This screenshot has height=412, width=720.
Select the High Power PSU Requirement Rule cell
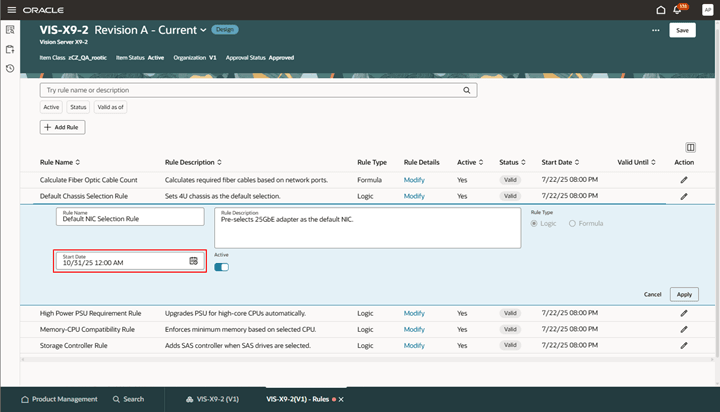(x=90, y=313)
